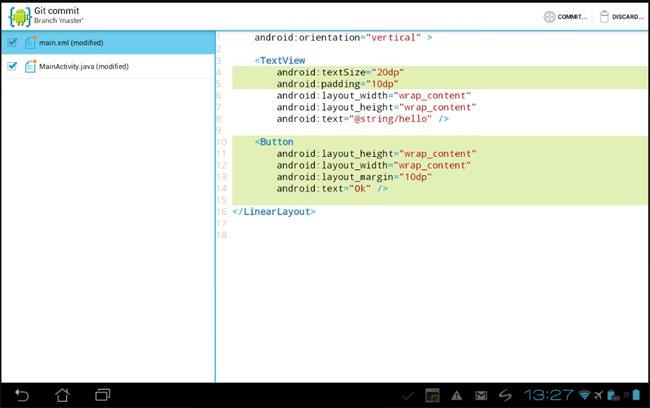Click the android:layout_margin="10dp" line
650x408 pixels.
354,177
